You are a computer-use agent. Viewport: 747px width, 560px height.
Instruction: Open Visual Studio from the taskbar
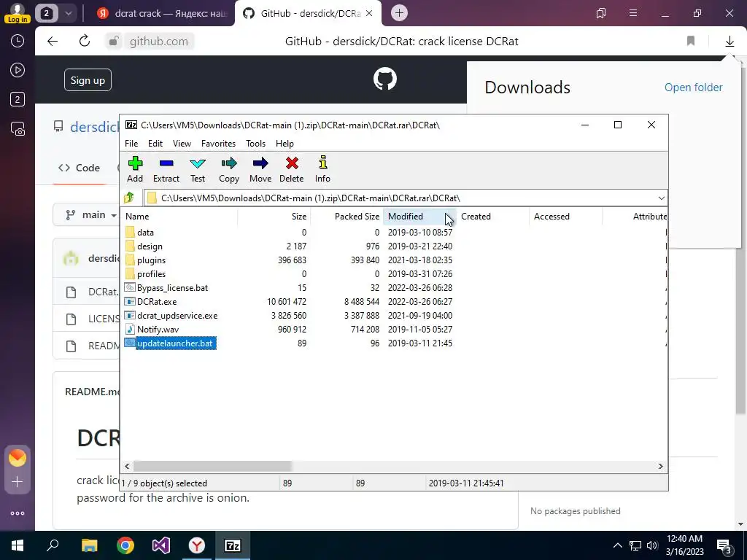pyautogui.click(x=161, y=545)
